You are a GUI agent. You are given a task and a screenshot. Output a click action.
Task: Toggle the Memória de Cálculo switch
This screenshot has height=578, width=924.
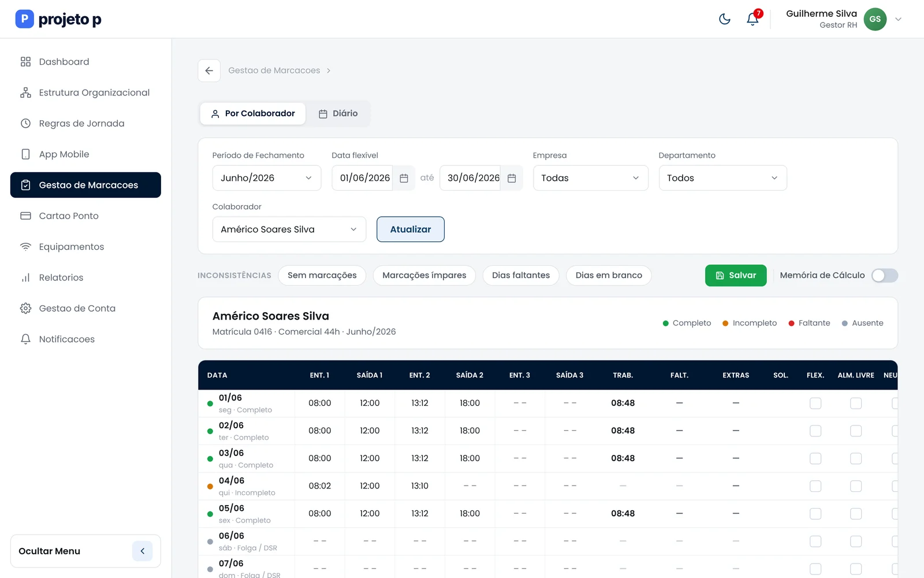tap(884, 276)
